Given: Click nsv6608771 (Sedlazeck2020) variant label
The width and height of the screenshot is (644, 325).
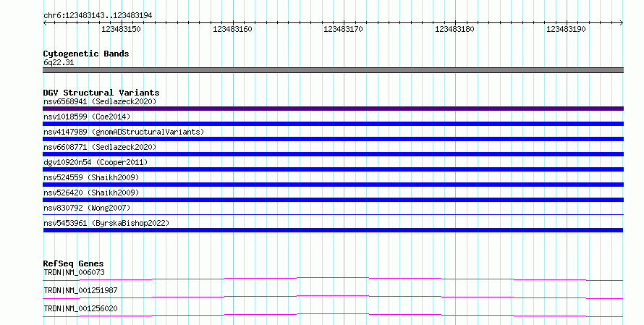Looking at the screenshot, I should [100, 147].
